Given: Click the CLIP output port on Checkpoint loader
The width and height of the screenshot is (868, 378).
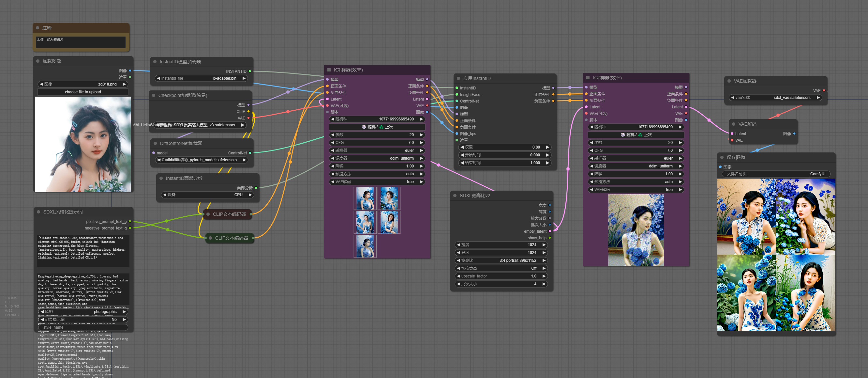Looking at the screenshot, I should coord(248,111).
